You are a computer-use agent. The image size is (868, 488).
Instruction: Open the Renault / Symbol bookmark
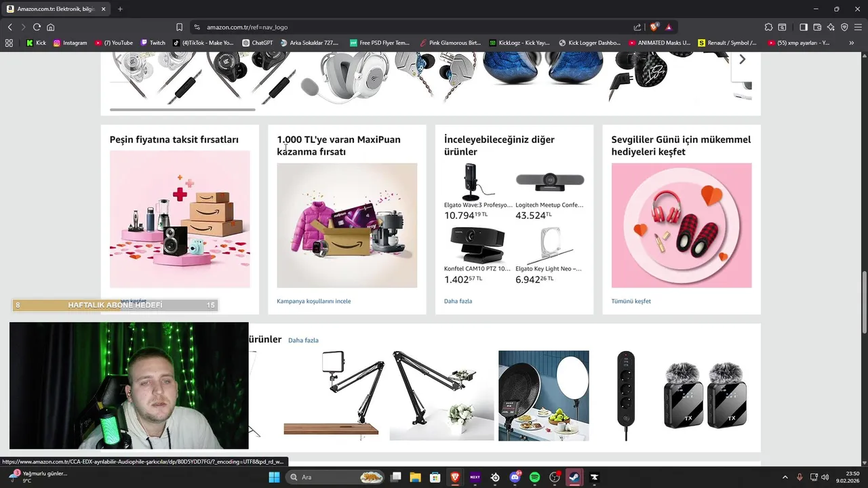point(727,43)
